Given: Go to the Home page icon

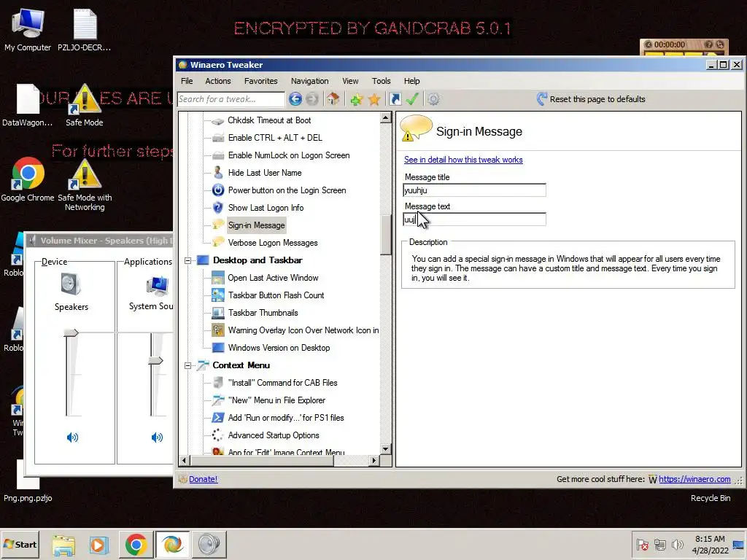Looking at the screenshot, I should pos(333,99).
